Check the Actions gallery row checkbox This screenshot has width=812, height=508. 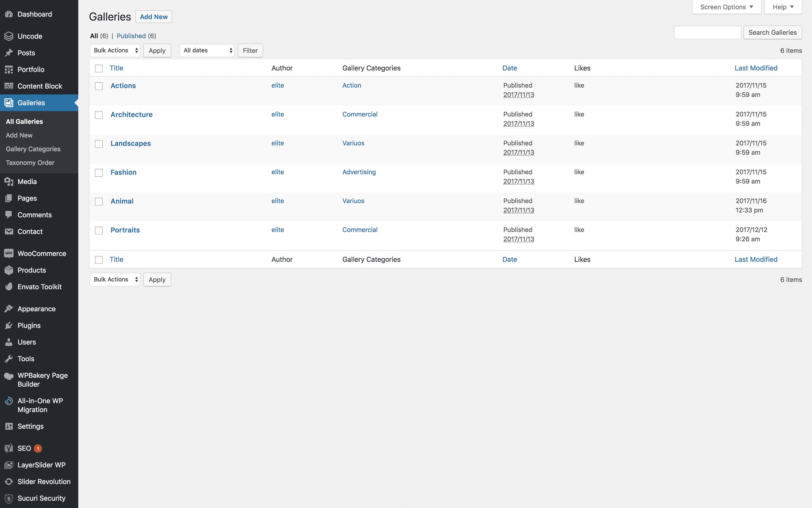tap(99, 86)
